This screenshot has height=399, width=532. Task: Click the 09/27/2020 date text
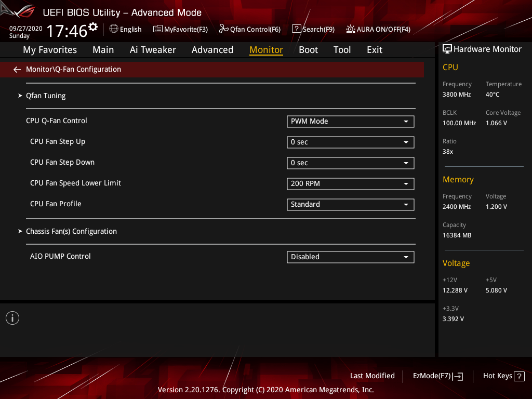pyautogui.click(x=26, y=29)
